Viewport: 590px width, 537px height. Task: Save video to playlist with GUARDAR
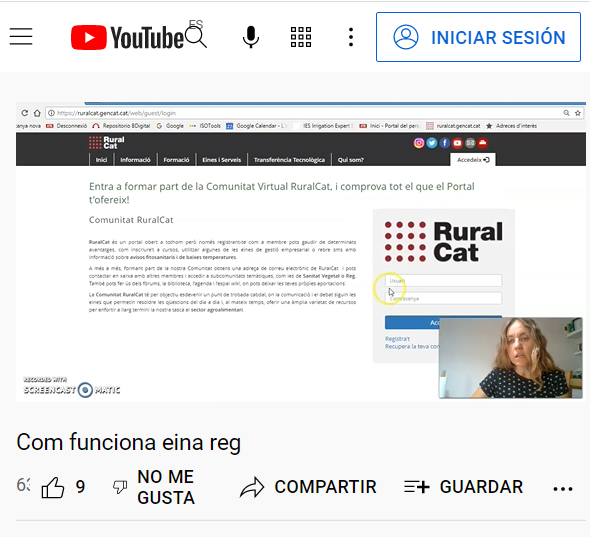click(463, 487)
